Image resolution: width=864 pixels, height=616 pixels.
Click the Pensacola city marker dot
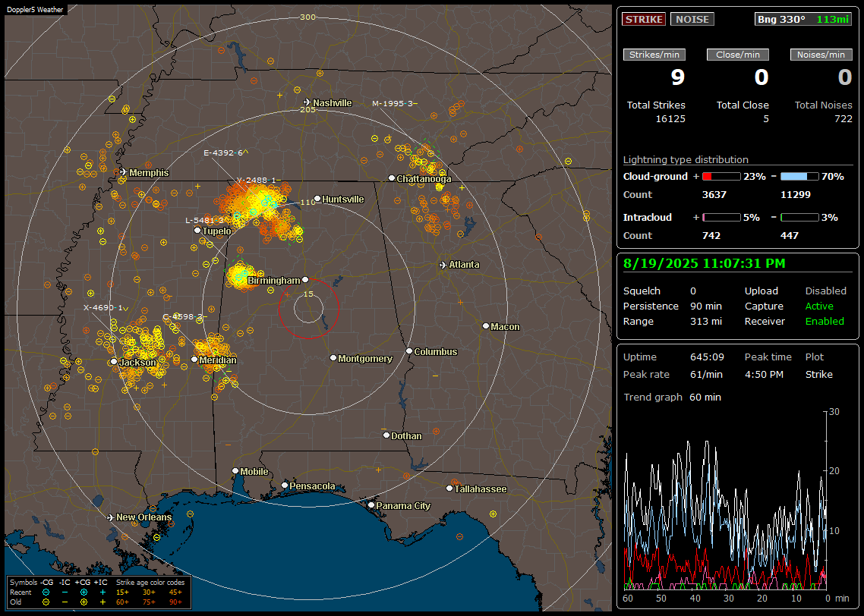[284, 485]
